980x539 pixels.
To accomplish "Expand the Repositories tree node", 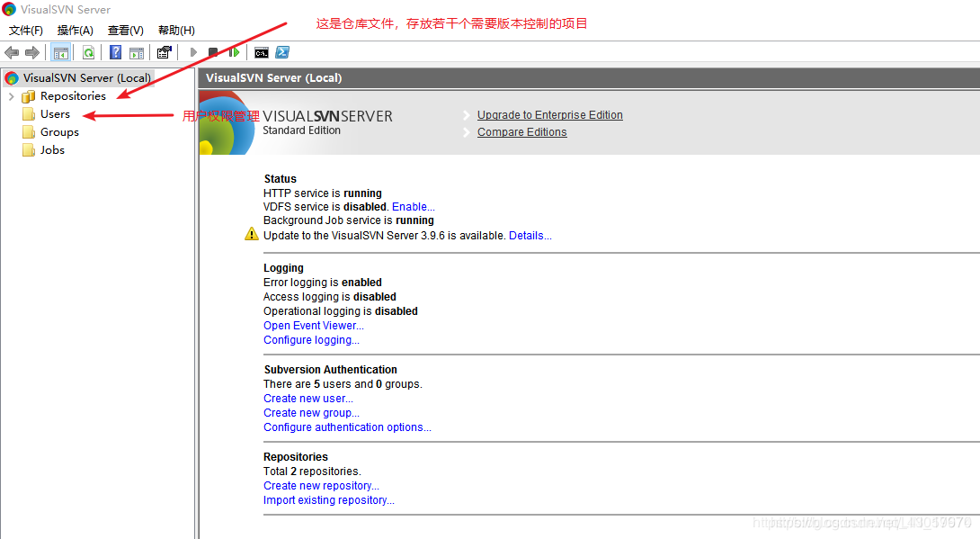I will [x=12, y=96].
